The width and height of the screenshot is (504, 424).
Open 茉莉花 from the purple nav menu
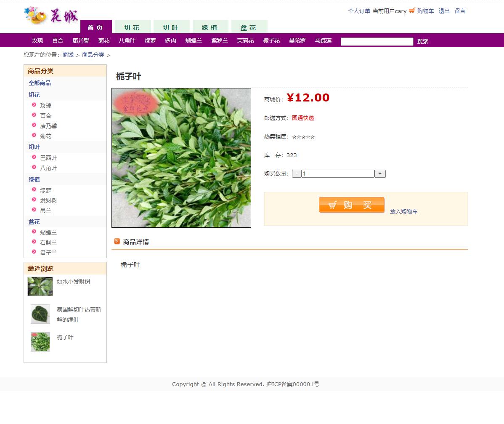[245, 40]
